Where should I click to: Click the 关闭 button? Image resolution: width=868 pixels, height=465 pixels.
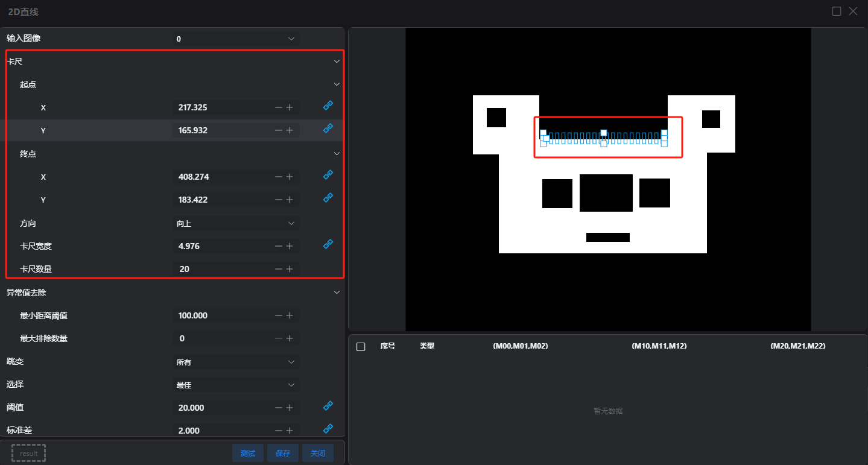tap(318, 453)
